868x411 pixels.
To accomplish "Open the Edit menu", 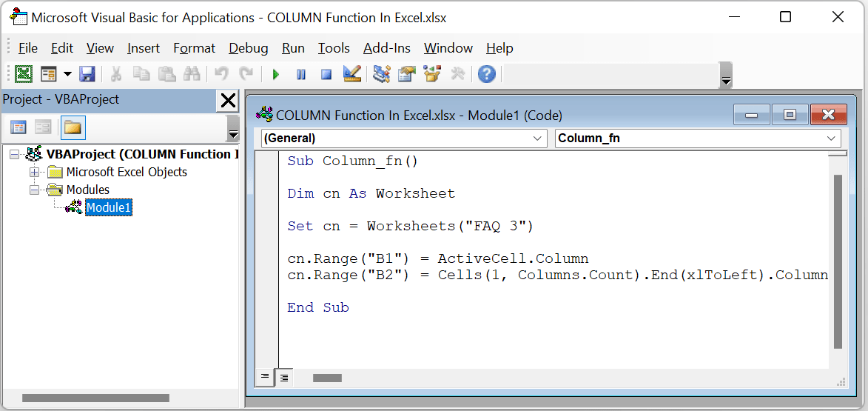I will (62, 48).
